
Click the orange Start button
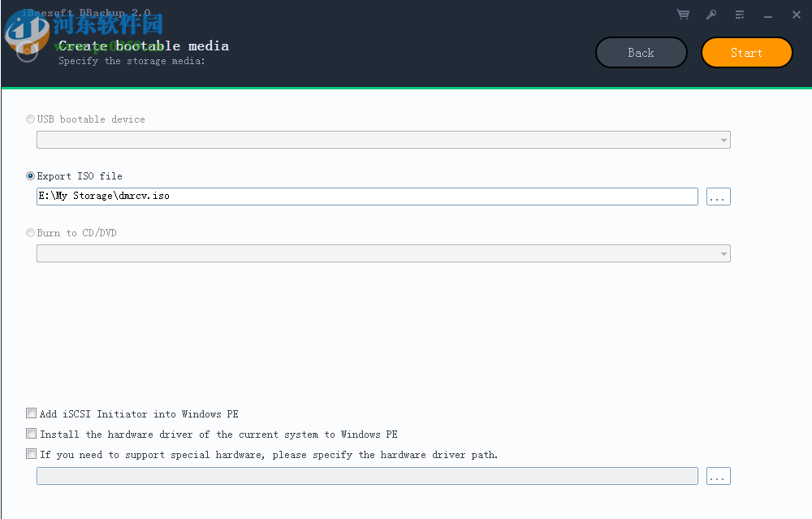[747, 52]
